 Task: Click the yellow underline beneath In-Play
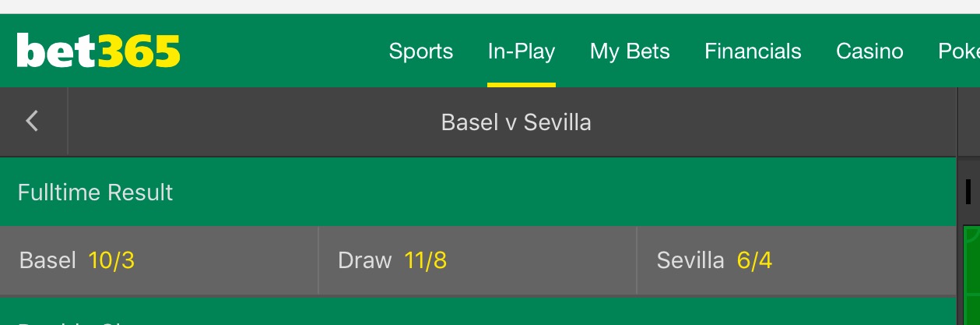(x=521, y=84)
